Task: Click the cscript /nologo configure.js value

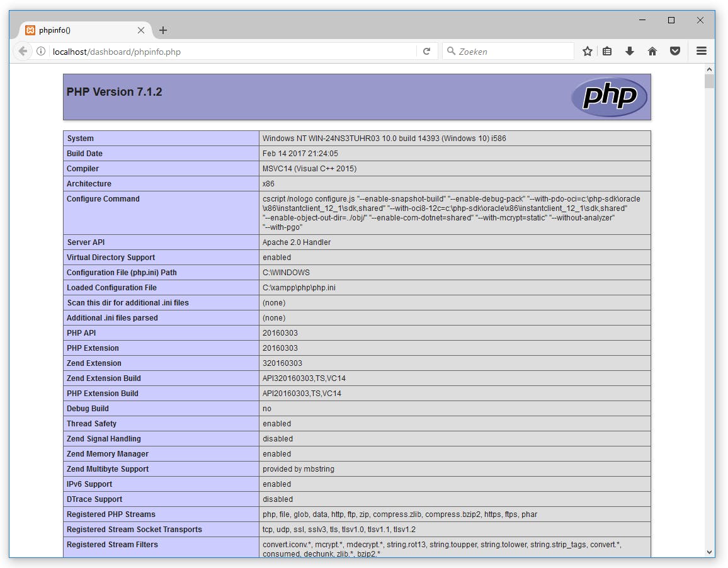Action: point(452,213)
